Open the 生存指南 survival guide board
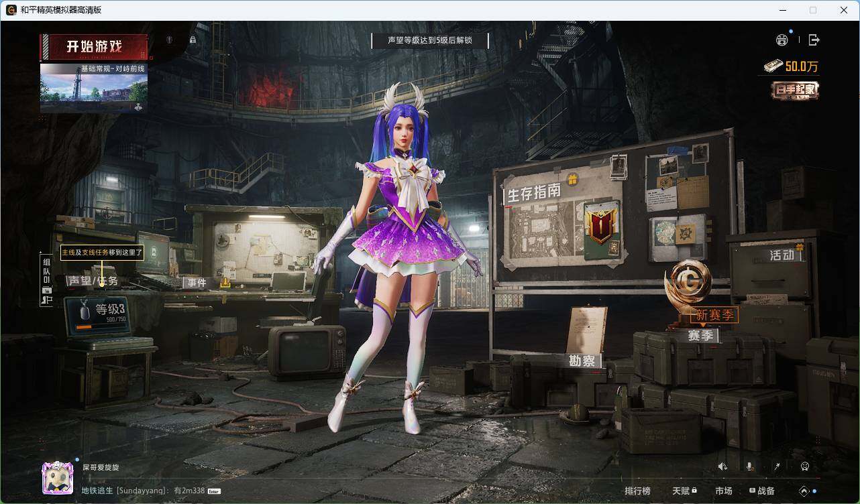 (533, 193)
